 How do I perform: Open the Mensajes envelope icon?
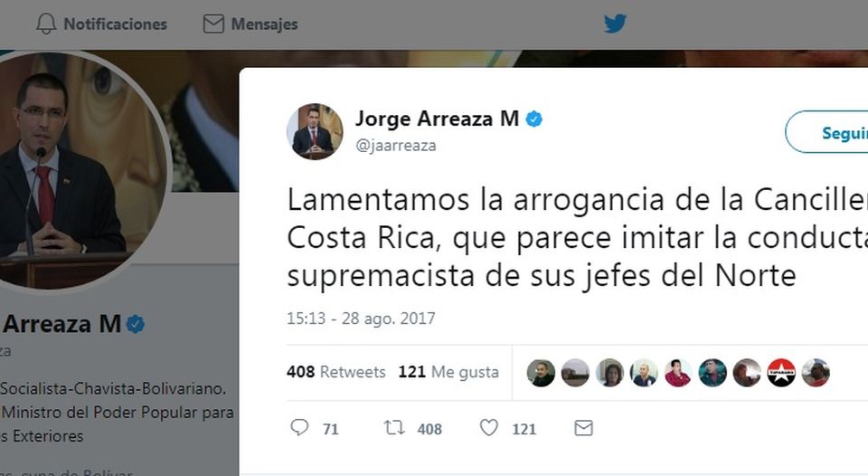tap(213, 24)
